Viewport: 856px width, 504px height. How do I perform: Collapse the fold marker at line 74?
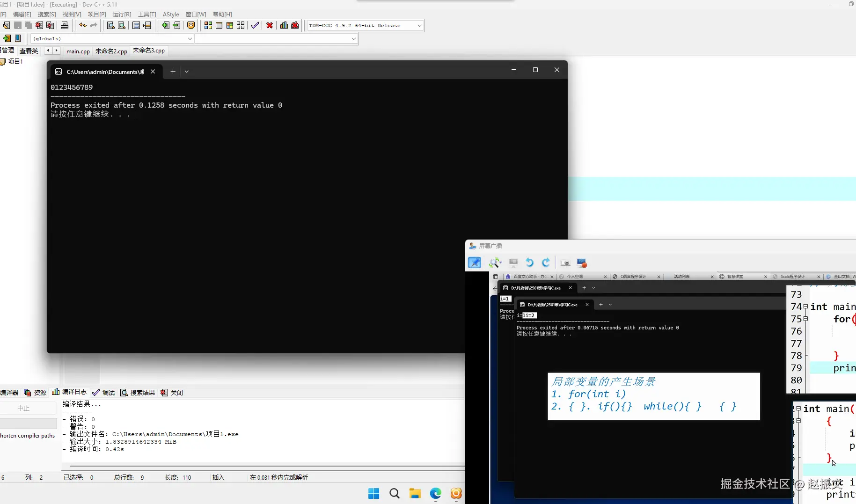tap(805, 307)
